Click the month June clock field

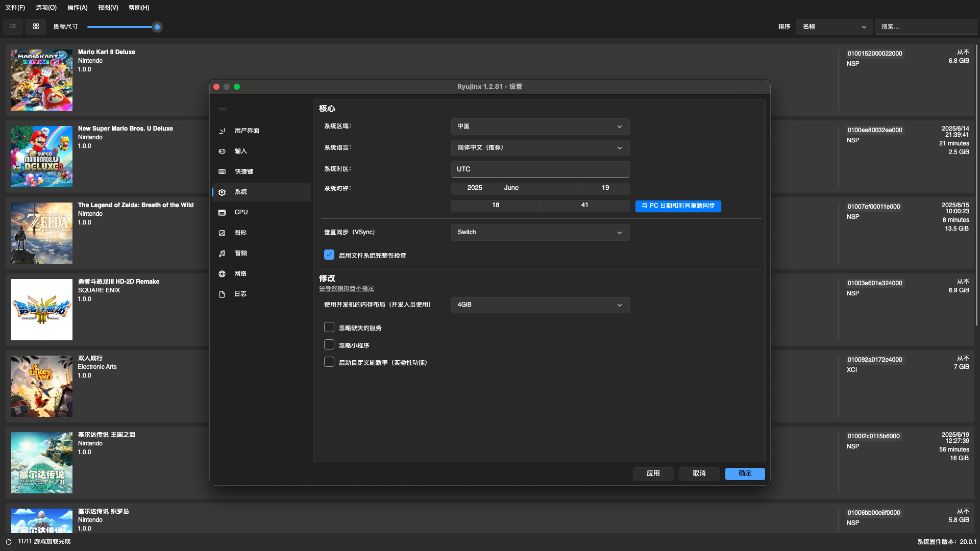541,188
